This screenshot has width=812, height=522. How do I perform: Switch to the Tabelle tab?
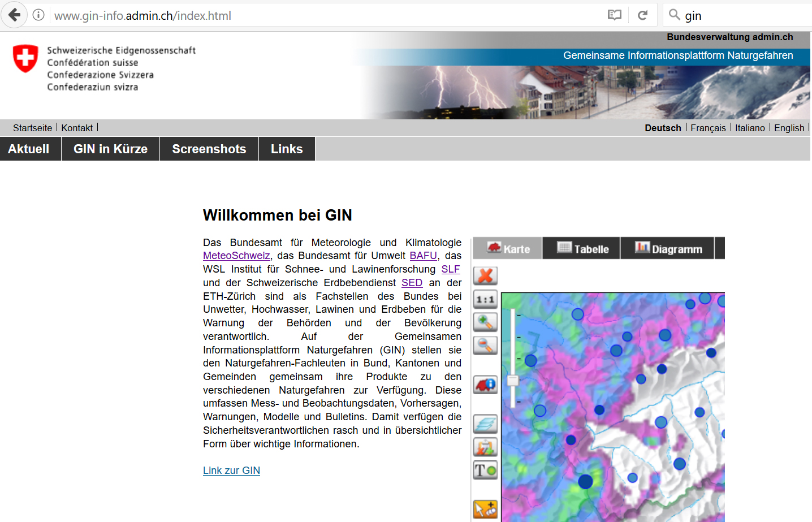(582, 249)
